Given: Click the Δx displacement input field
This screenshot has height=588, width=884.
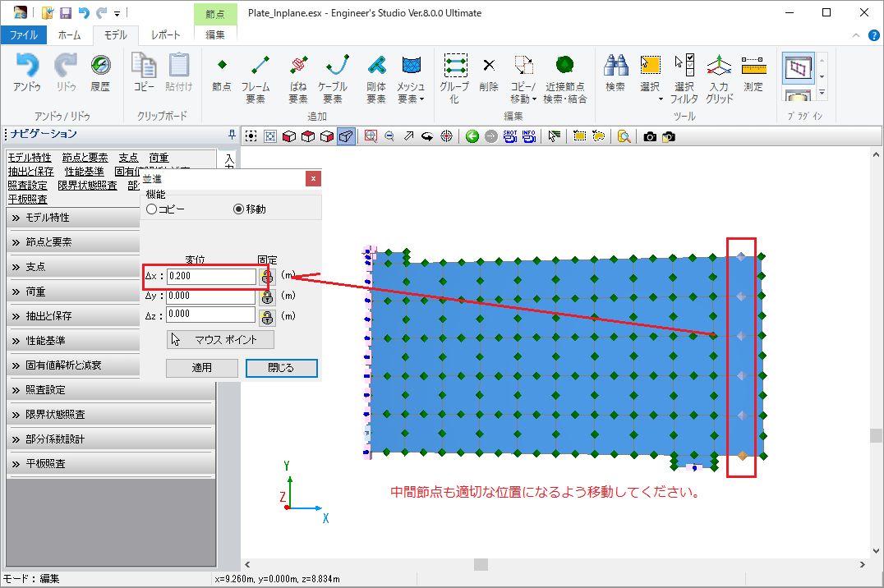Looking at the screenshot, I should pos(211,276).
